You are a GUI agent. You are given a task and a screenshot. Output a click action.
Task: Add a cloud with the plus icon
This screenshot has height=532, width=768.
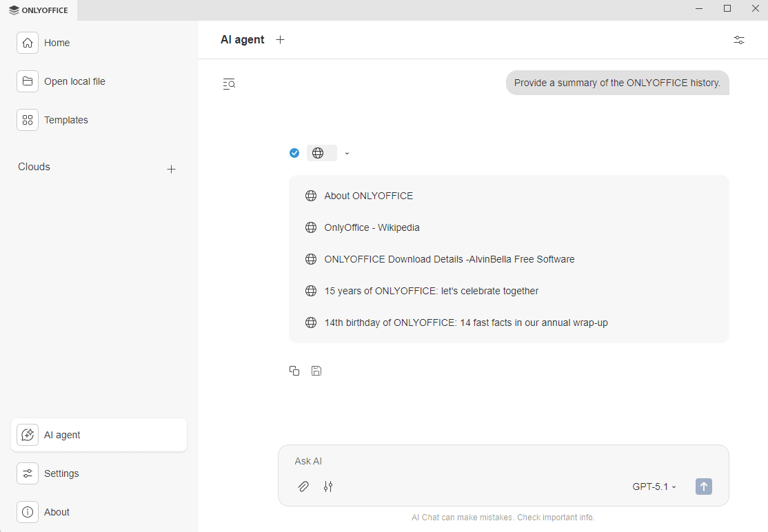point(172,169)
